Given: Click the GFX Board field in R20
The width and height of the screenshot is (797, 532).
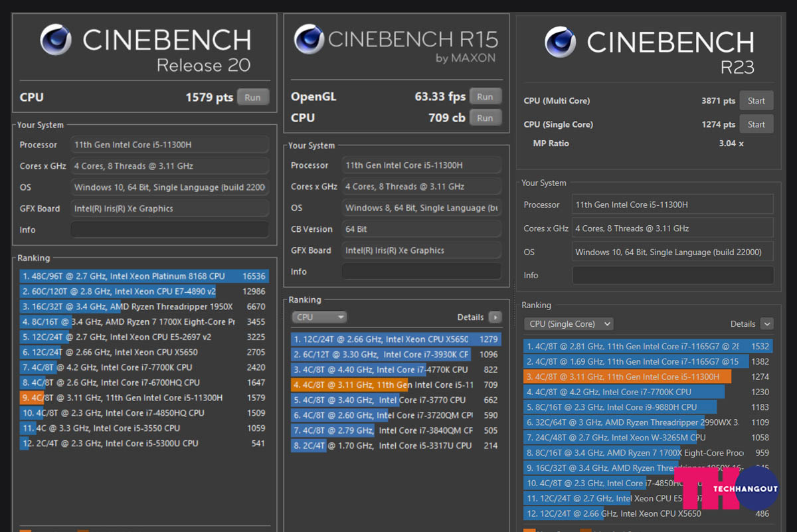Looking at the screenshot, I should pyautogui.click(x=169, y=209).
